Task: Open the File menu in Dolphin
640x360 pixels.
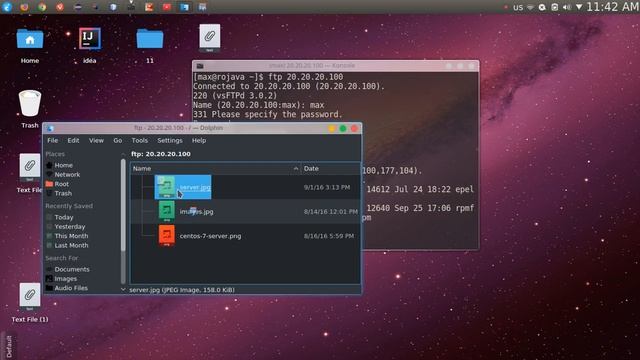Action: pyautogui.click(x=53, y=140)
